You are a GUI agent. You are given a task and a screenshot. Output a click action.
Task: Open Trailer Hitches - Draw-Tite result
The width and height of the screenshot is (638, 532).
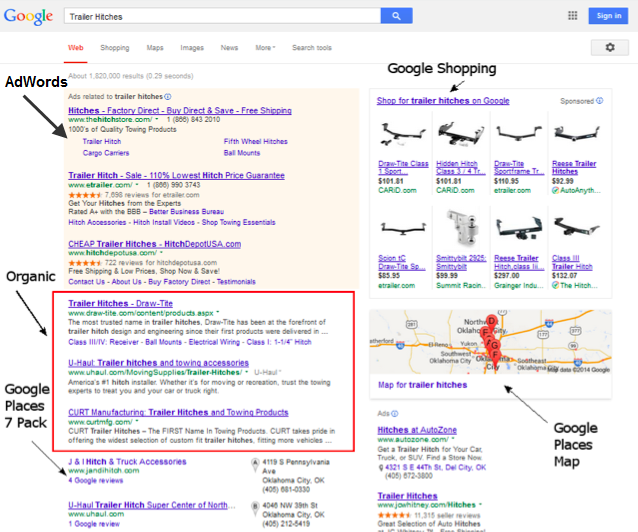(x=120, y=303)
